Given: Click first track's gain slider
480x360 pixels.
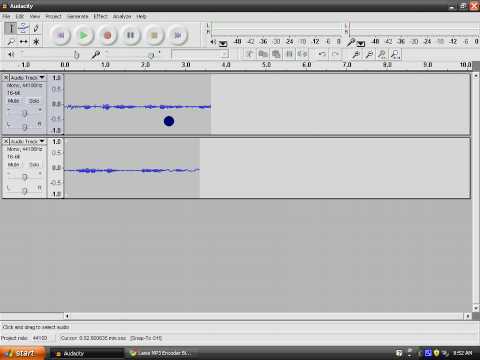Looking at the screenshot, I should (24, 113).
